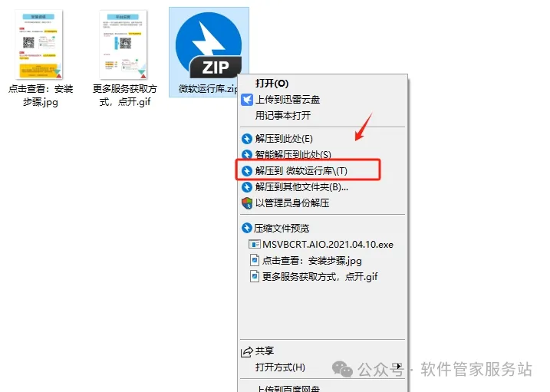The image size is (550, 392).
Task: Expand the 打开方式(H) submenu arrow
Action: (398, 367)
